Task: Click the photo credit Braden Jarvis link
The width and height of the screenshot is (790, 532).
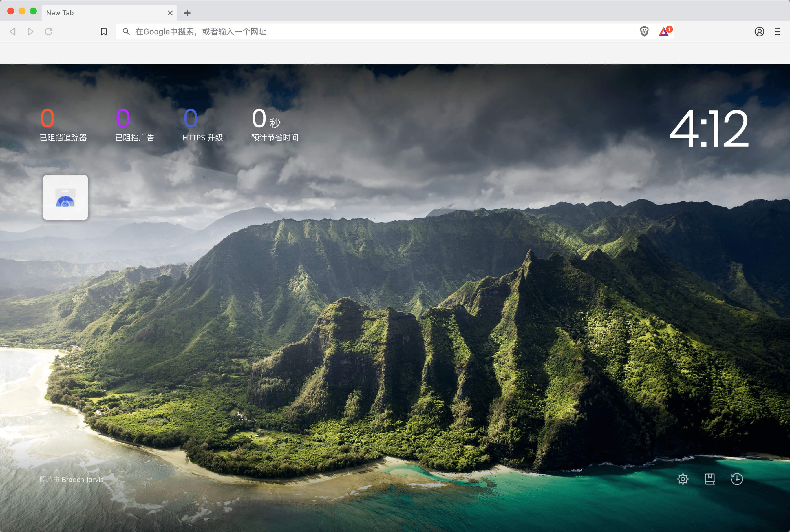Action: tap(82, 479)
